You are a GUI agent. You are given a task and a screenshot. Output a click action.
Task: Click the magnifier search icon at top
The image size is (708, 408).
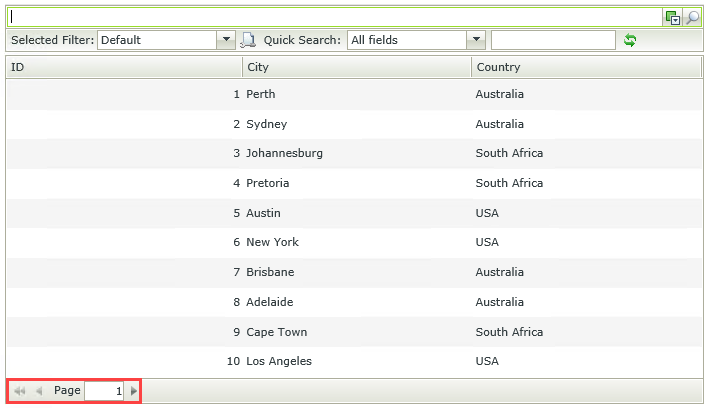[692, 17]
